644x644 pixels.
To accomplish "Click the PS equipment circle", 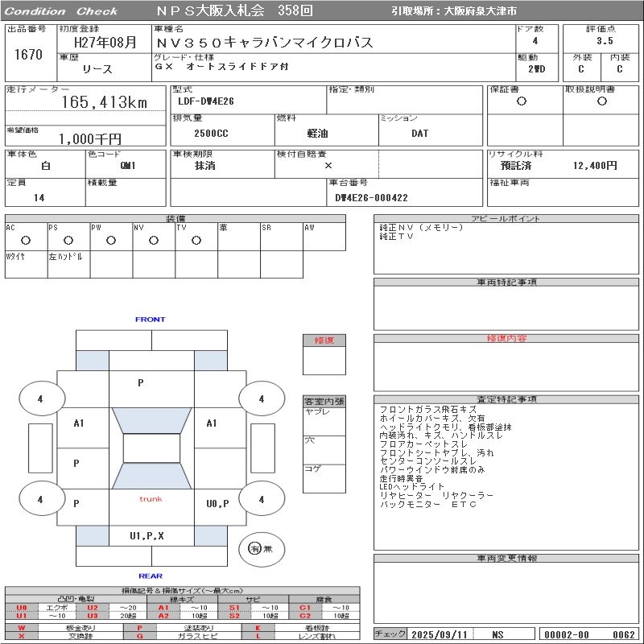I will tap(68, 241).
